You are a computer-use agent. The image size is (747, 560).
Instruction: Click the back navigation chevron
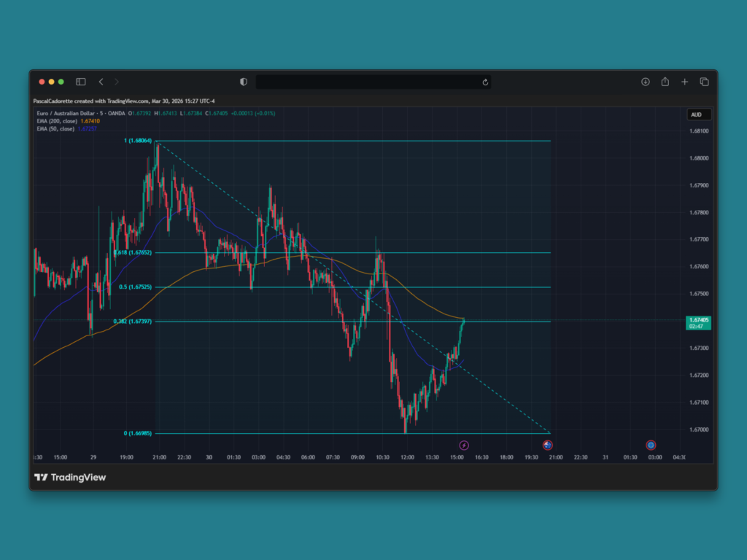[x=101, y=82]
